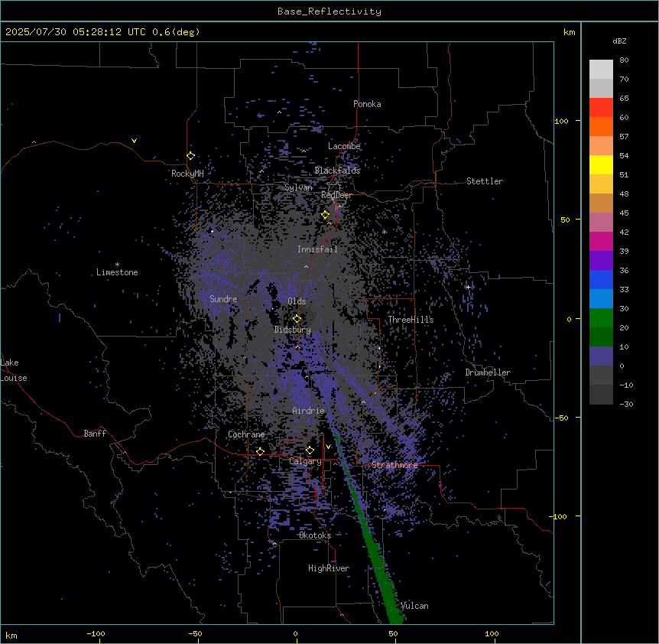Image resolution: width=659 pixels, height=644 pixels.
Task: Click the km unit label at bottom left
Action: coord(11,636)
